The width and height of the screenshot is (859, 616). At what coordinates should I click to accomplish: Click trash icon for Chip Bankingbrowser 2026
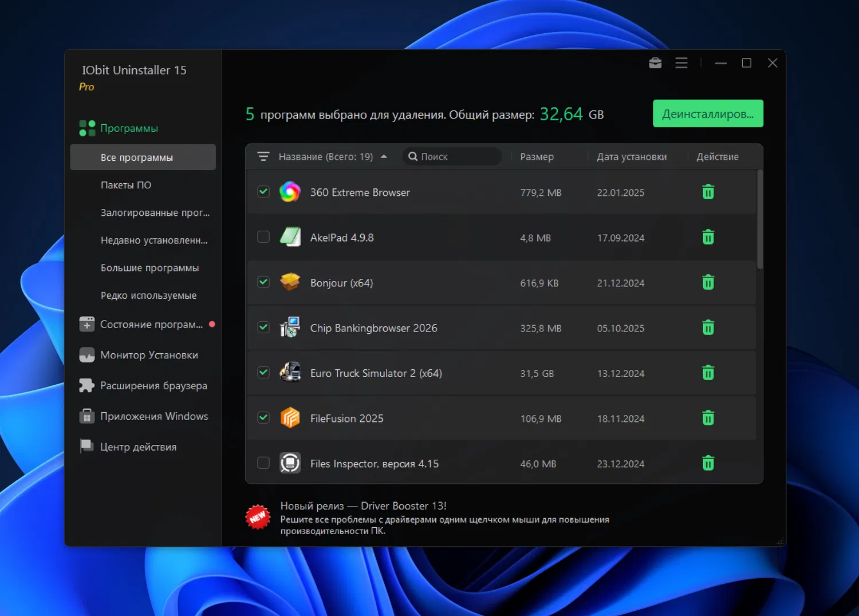[708, 327]
